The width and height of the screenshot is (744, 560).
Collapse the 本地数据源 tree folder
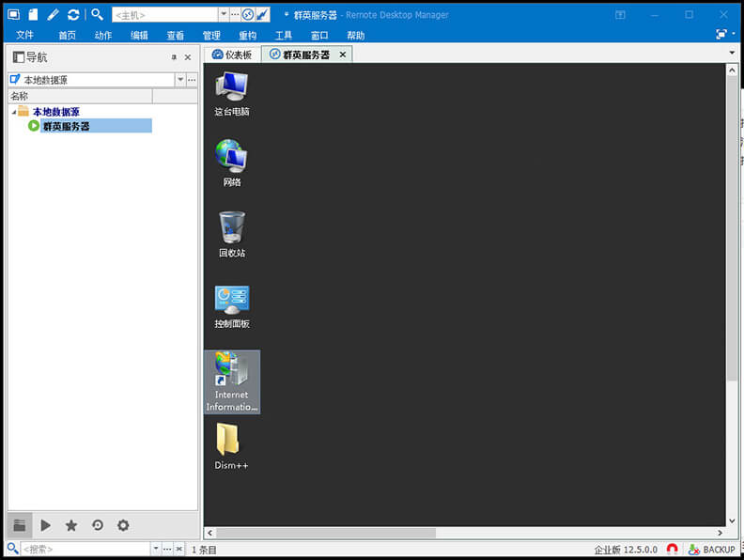coord(14,112)
